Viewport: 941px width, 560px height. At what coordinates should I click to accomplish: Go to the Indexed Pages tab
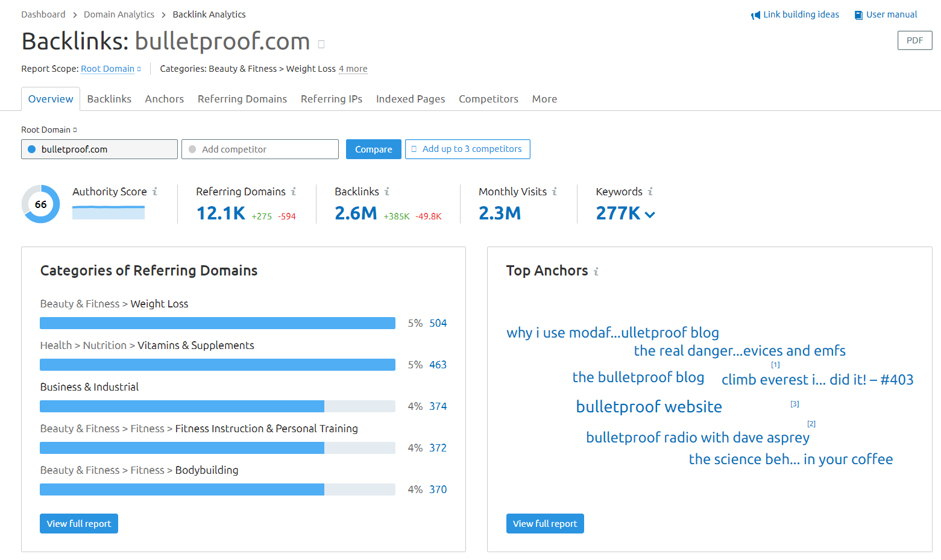click(x=411, y=99)
